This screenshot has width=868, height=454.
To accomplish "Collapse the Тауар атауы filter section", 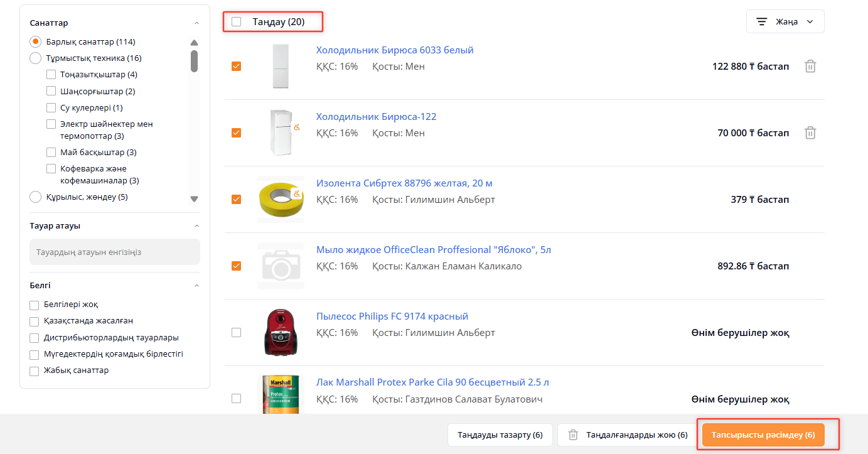I will coord(196,226).
